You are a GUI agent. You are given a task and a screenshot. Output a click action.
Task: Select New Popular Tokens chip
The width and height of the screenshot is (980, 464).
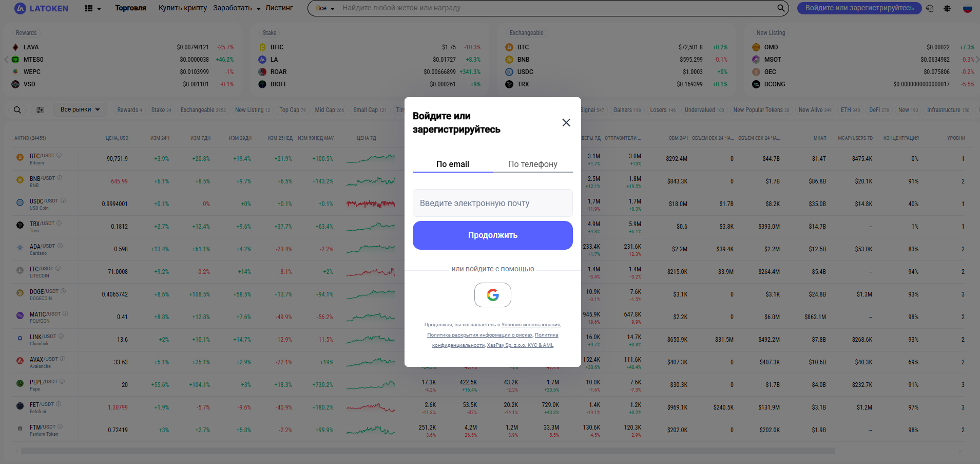coord(761,110)
